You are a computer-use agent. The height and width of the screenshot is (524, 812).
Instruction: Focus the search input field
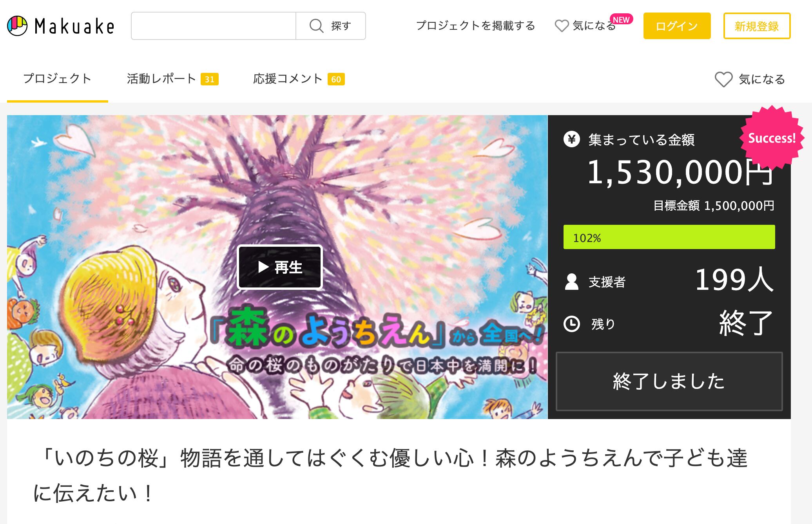(x=214, y=26)
